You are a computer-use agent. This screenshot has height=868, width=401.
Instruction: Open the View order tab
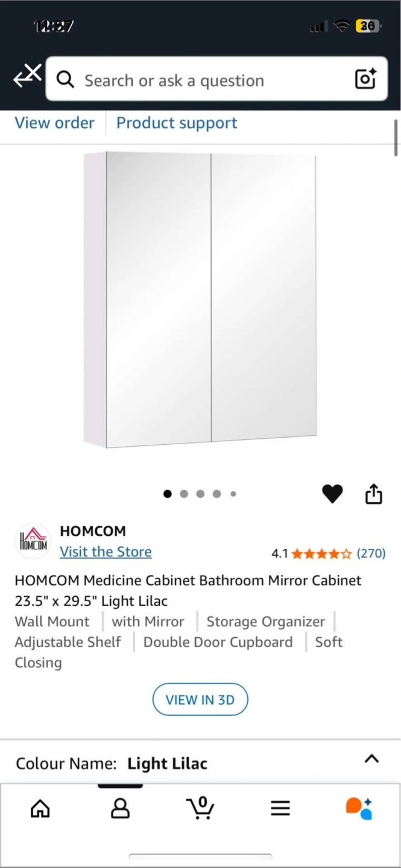(x=54, y=123)
